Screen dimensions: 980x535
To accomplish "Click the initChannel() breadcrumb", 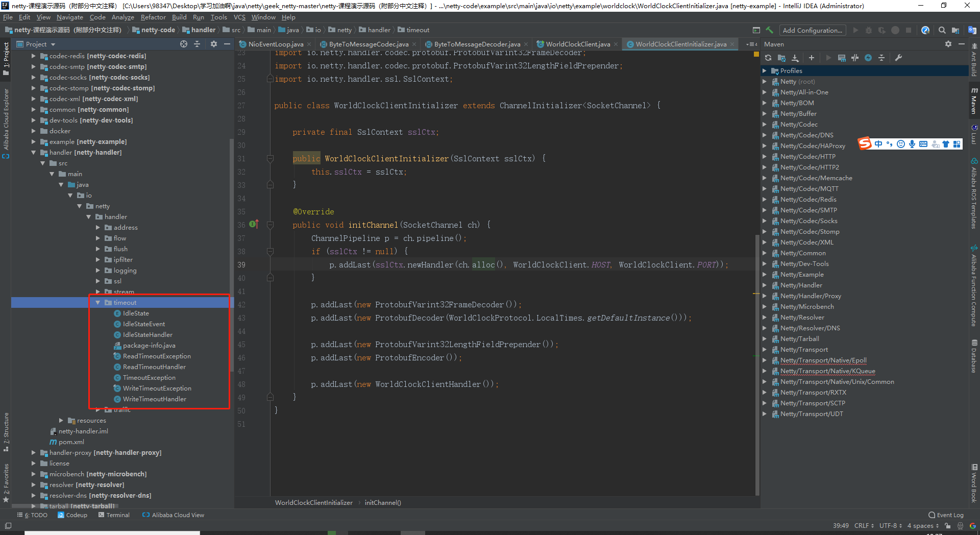I will click(x=383, y=503).
